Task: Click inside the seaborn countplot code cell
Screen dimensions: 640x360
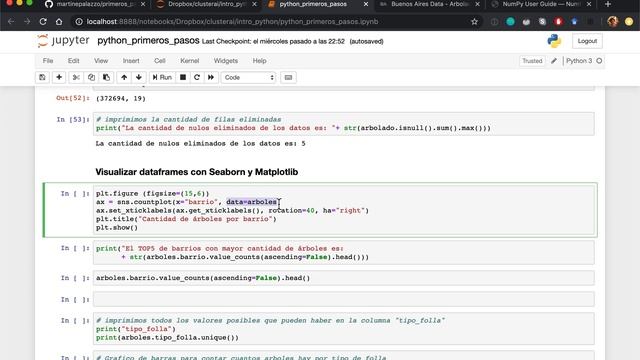Action: coord(344,211)
